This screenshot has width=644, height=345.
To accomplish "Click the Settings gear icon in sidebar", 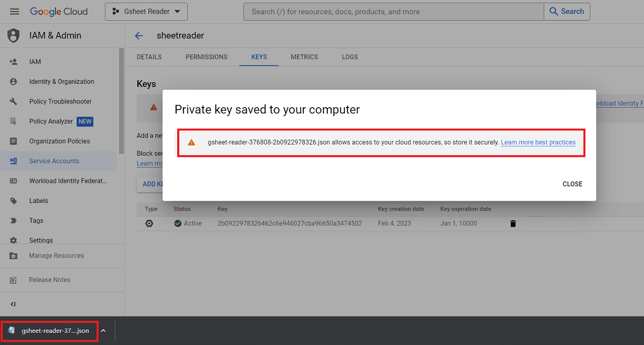I will click(x=14, y=241).
